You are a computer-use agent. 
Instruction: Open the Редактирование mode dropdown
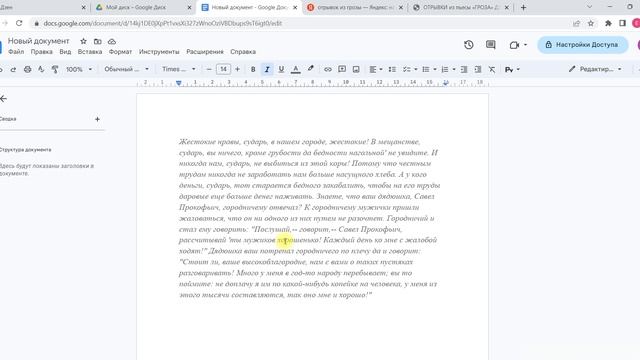click(x=596, y=69)
